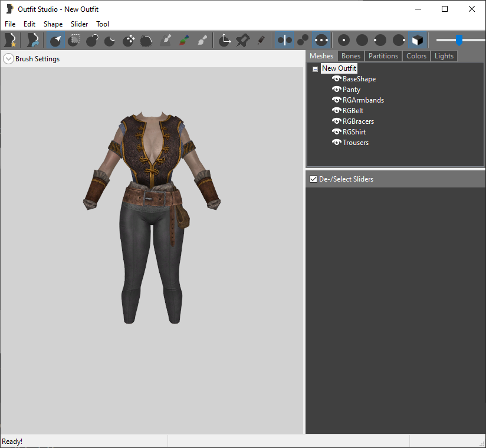486x448 pixels.
Task: Hide the RGShirt mesh via eye icon
Action: [x=337, y=131]
